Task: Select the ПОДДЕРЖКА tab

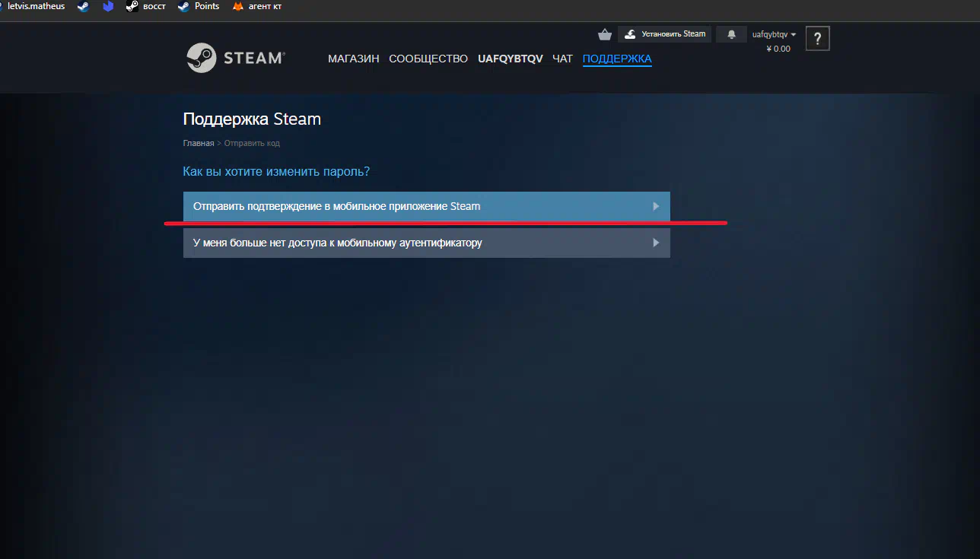Action: 617,59
